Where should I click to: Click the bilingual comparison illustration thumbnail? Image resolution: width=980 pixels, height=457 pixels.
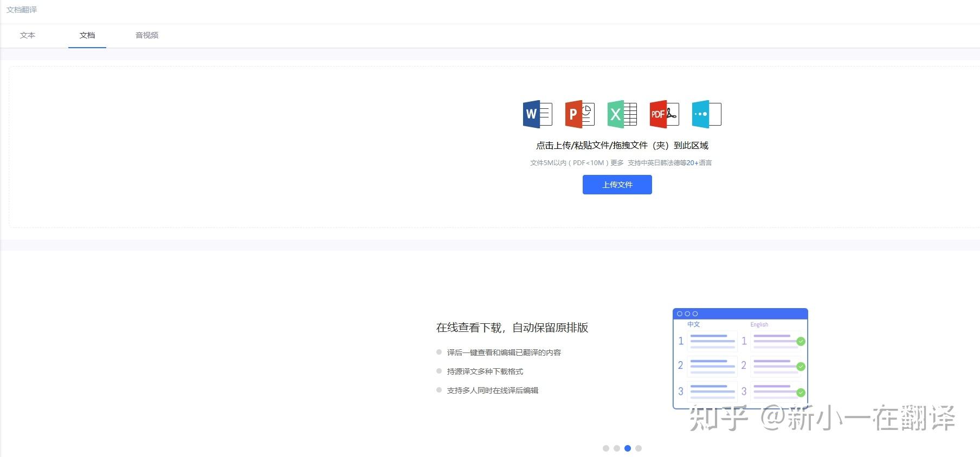pyautogui.click(x=740, y=358)
